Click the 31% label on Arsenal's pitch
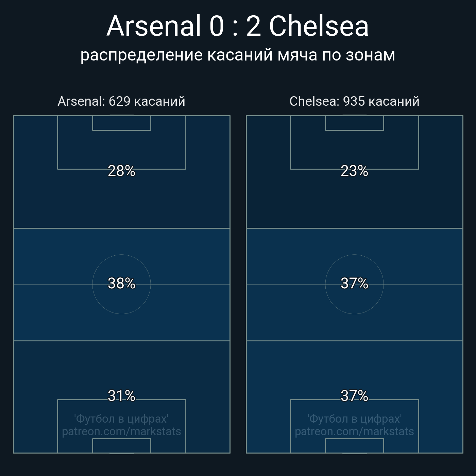Viewport: 476px width, 476px height. pos(121,396)
